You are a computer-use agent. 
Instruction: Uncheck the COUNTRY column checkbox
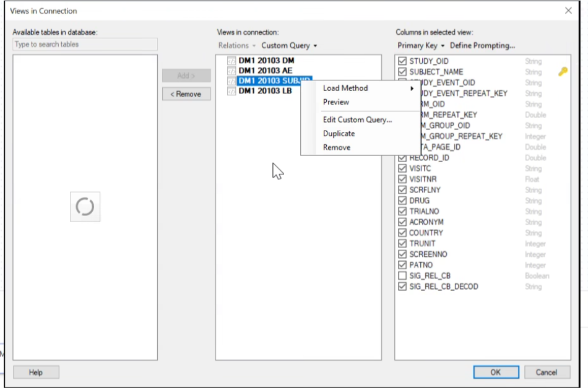coord(402,233)
